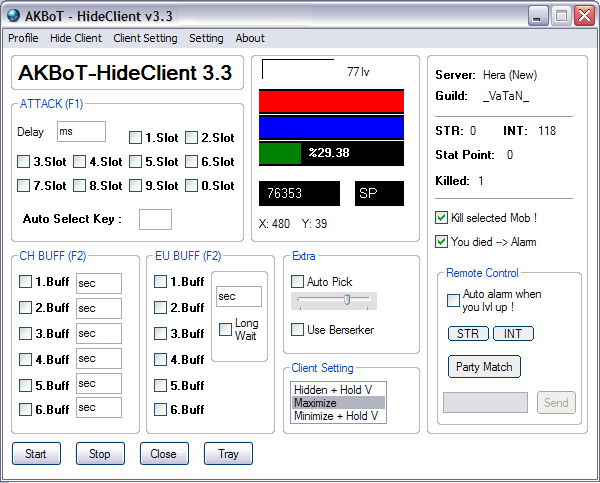The width and height of the screenshot is (600, 483).
Task: Open the Client Setting menu
Action: click(x=145, y=38)
